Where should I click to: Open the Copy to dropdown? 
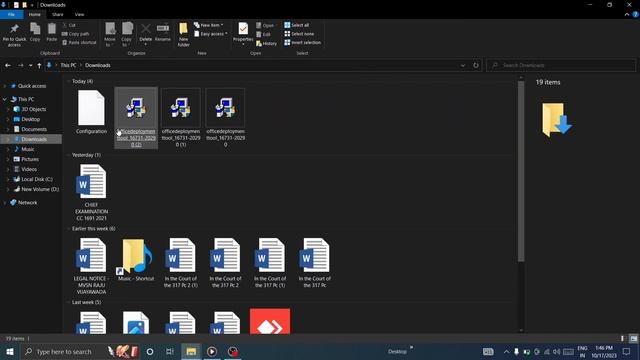tap(127, 35)
